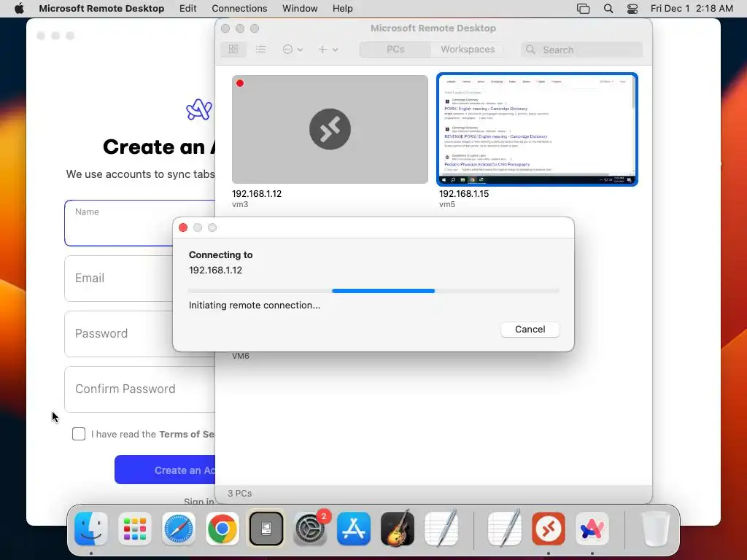This screenshot has height=560, width=747.
Task: Open TextEdit beside GarageBand in Dock
Action: 441,528
